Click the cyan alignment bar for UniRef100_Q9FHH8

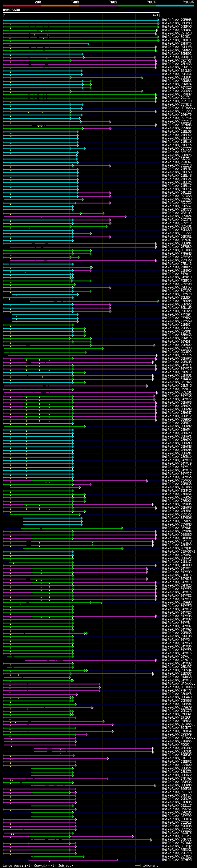click(x=81, y=20)
